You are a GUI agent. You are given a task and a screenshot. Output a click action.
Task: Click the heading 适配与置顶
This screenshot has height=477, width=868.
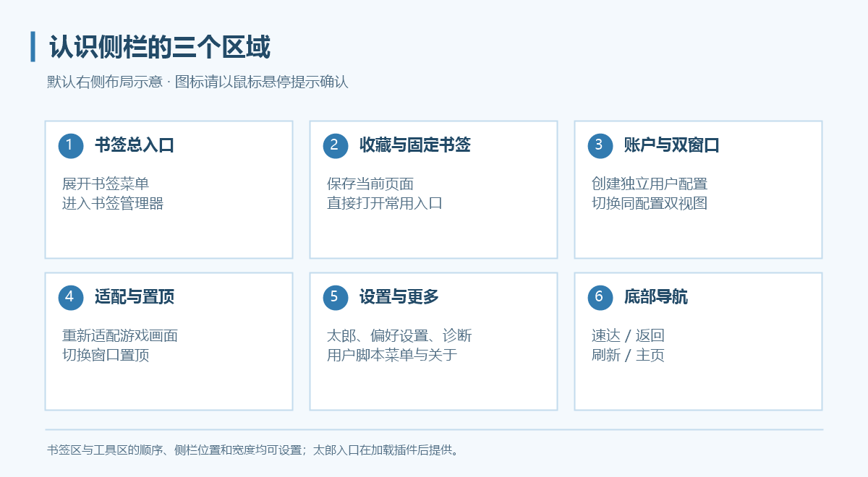point(135,297)
